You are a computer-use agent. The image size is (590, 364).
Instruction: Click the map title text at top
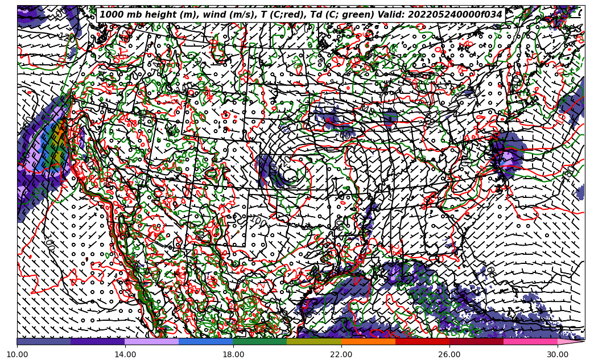(301, 15)
